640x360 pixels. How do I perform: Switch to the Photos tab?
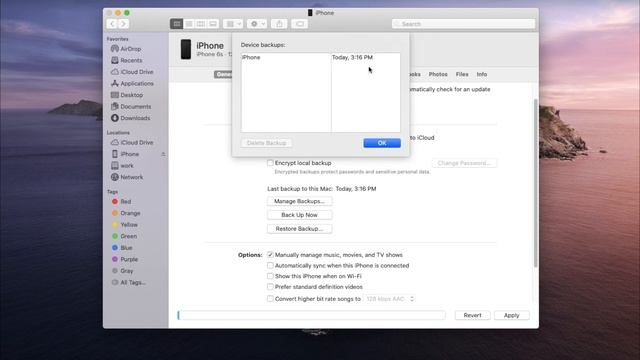click(x=438, y=74)
